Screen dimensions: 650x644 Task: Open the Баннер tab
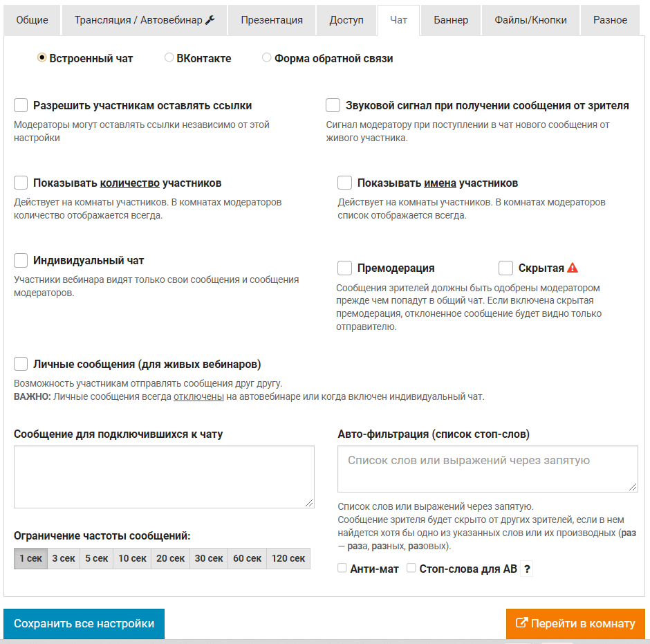[451, 20]
